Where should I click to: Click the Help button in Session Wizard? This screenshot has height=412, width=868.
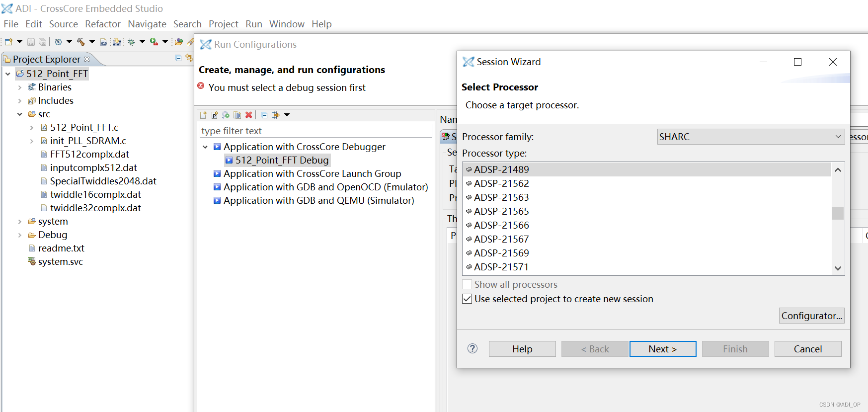(522, 349)
